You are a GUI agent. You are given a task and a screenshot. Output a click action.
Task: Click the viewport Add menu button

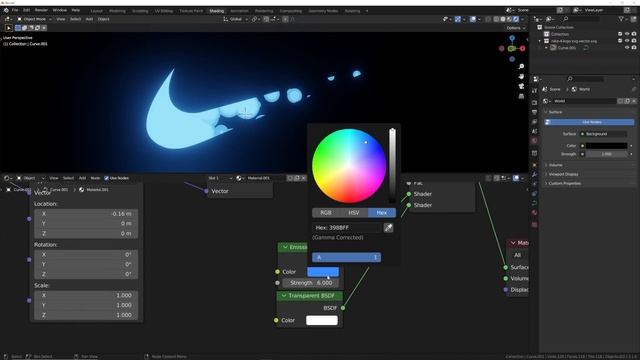[89, 19]
